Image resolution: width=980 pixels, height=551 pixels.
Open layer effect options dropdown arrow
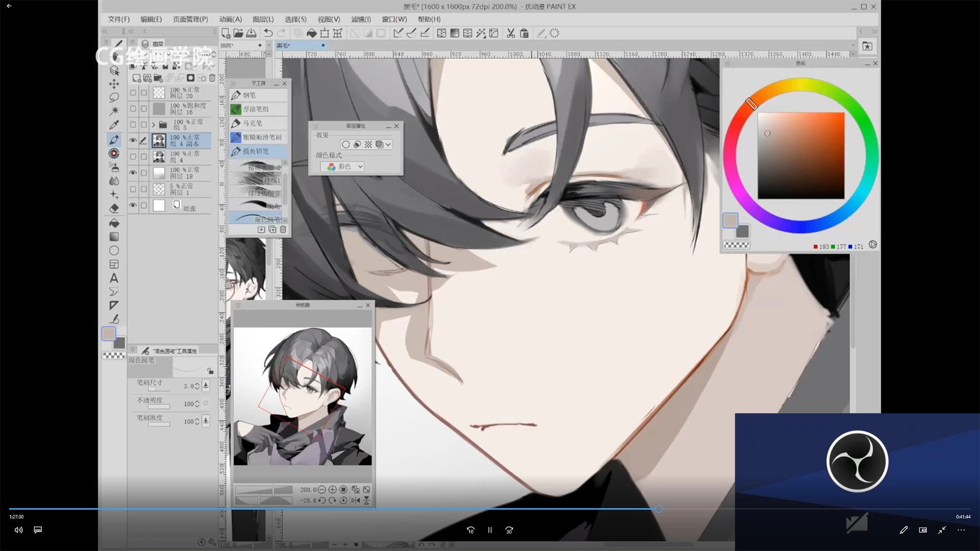point(388,144)
